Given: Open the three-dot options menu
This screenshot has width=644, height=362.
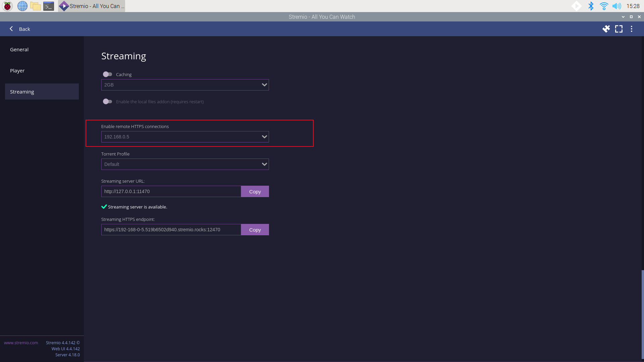Looking at the screenshot, I should click(632, 29).
